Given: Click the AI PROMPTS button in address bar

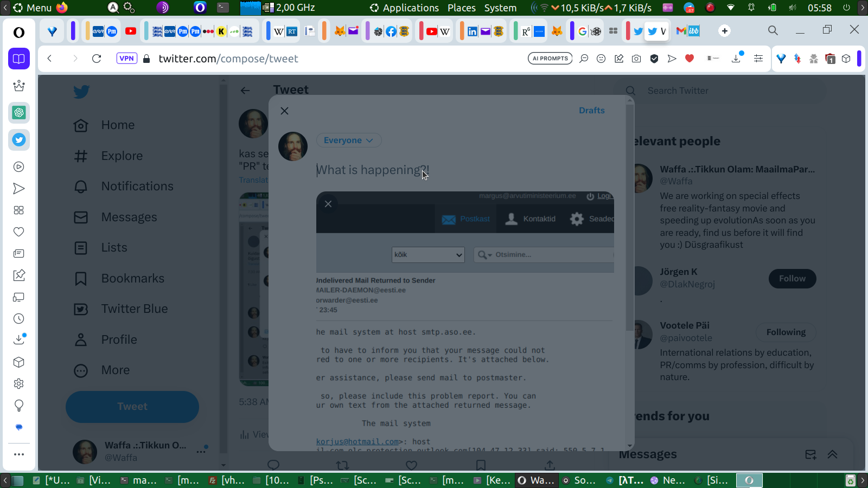Looking at the screenshot, I should (550, 59).
